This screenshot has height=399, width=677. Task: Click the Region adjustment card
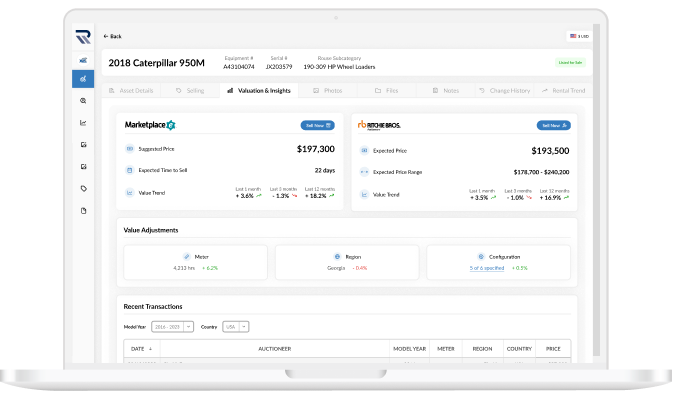[x=347, y=263]
